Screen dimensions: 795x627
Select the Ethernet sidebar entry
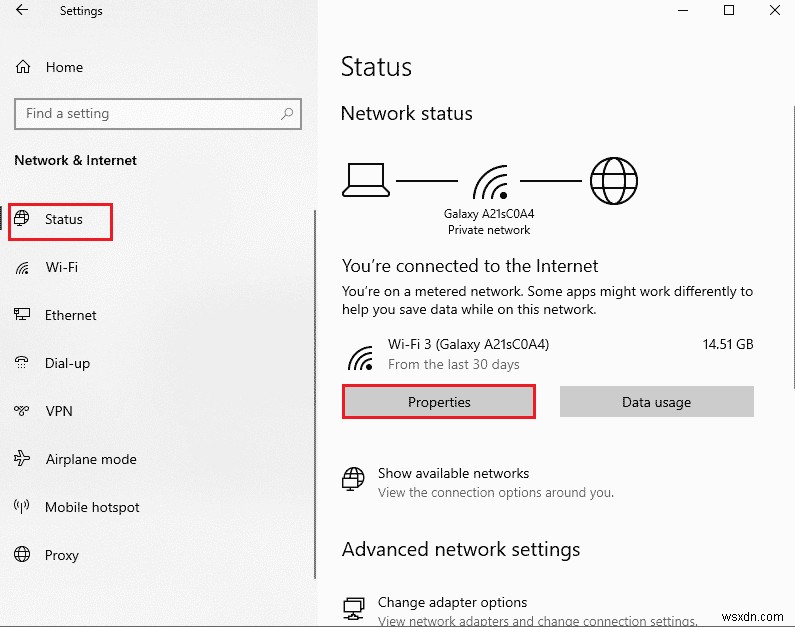click(70, 315)
